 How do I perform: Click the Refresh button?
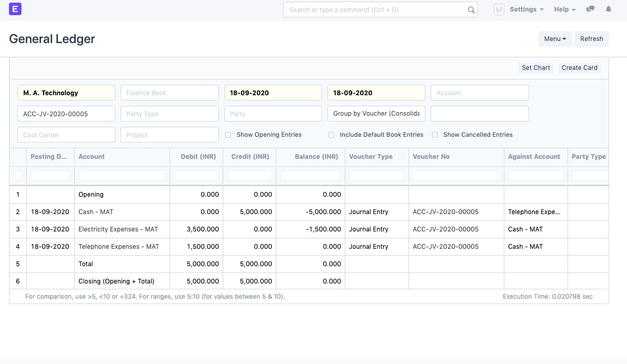[x=591, y=39]
